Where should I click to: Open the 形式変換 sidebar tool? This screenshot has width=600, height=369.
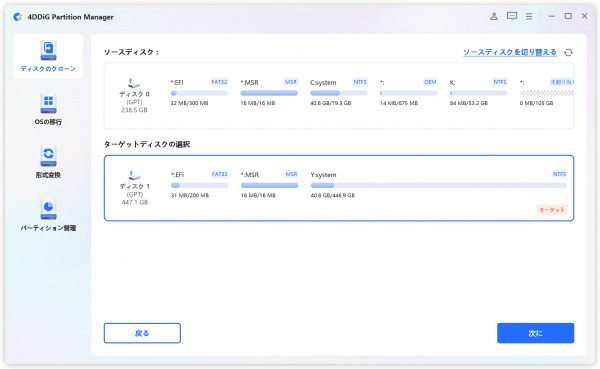(48, 163)
